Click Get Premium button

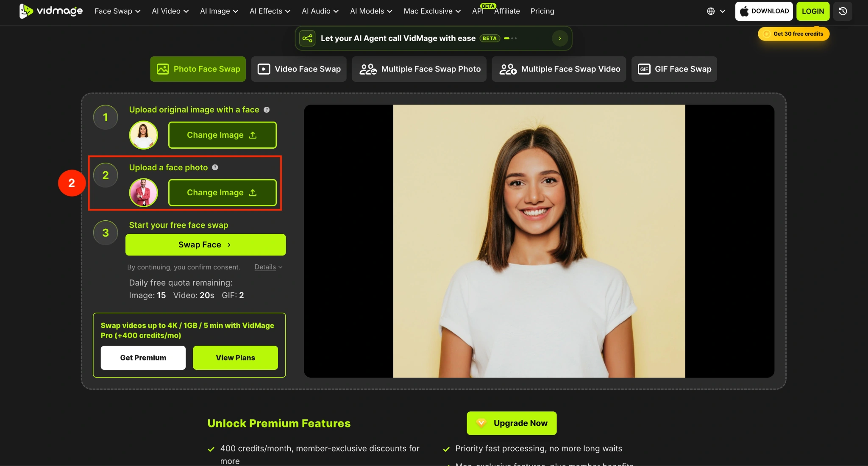click(x=143, y=358)
